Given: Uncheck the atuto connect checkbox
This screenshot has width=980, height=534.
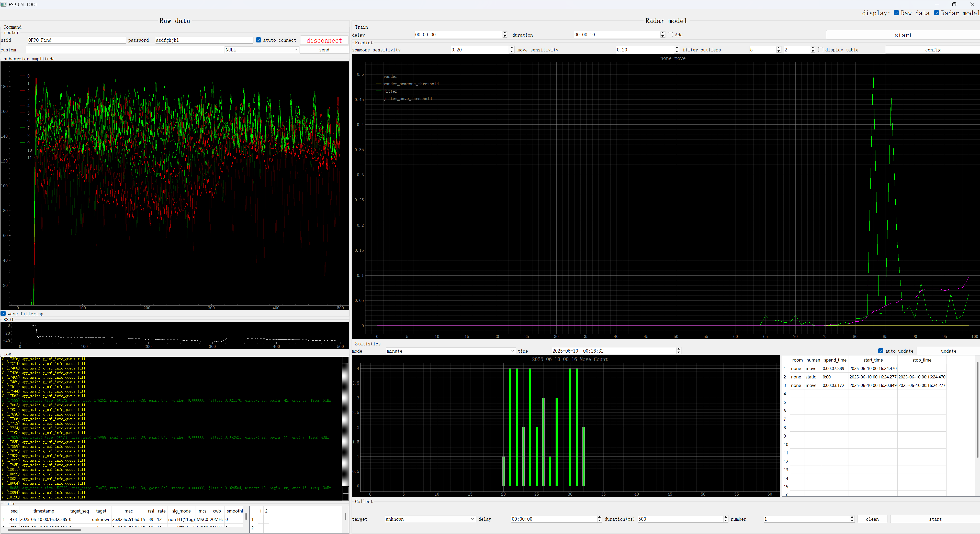Looking at the screenshot, I should [x=259, y=40].
